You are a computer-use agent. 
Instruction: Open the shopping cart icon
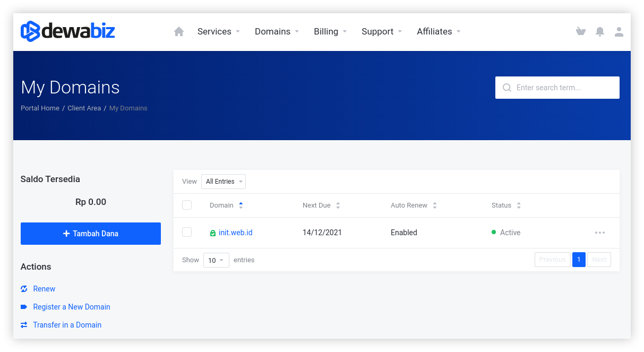(580, 32)
